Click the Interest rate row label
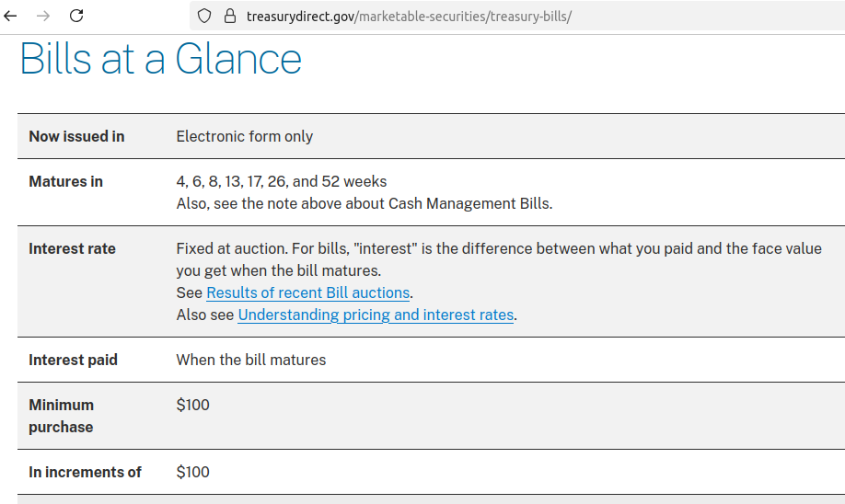This screenshot has width=845, height=504. coord(72,248)
